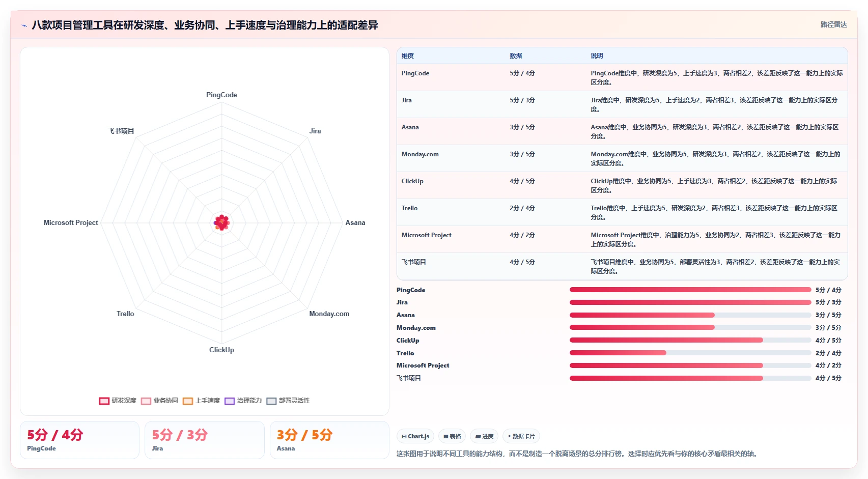The width and height of the screenshot is (868, 479).
Task: Click the description starting '飞书项目维度中'
Action: tap(715, 266)
